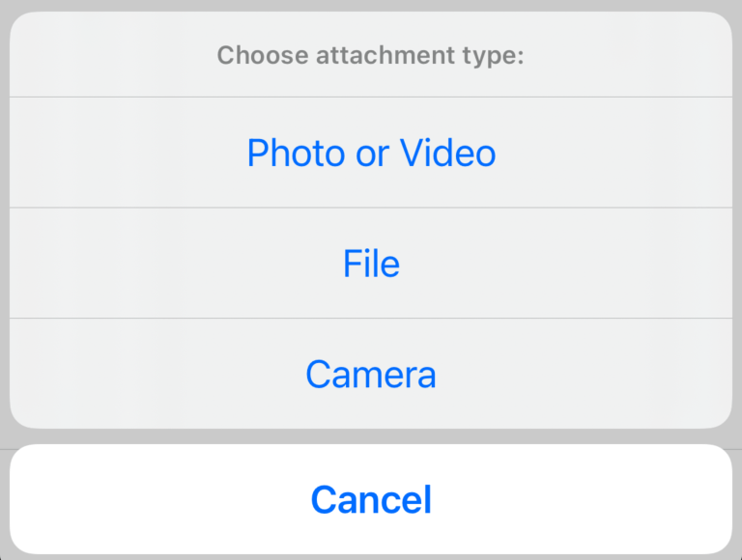Screen dimensions: 742x560
Task: Click the 'Choose attachment type:' header text
Action: [x=371, y=55]
